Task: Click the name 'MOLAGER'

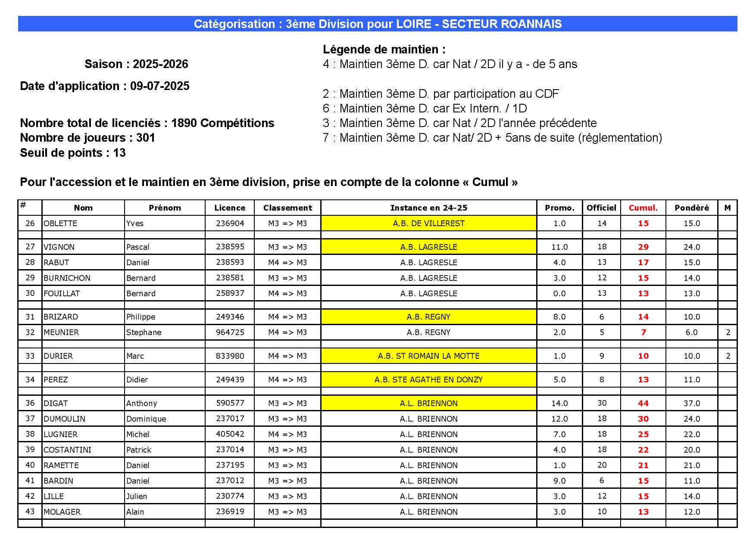Action: [x=62, y=512]
